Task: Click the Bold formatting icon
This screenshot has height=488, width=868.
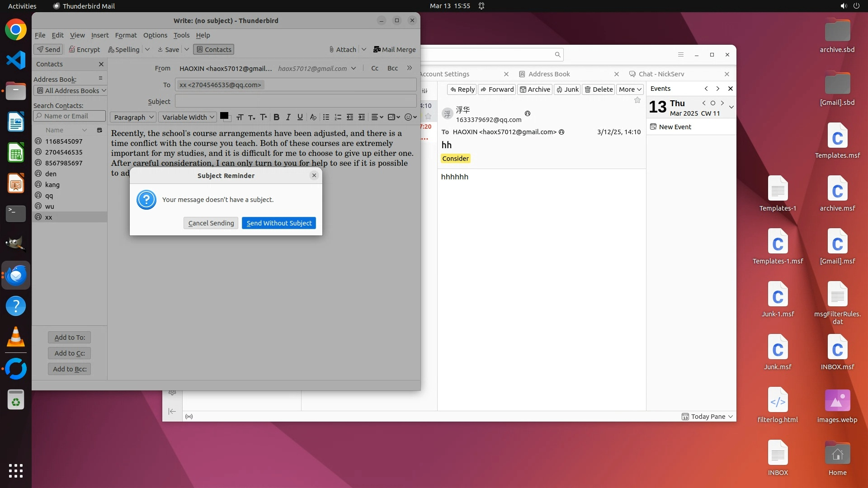Action: (276, 117)
